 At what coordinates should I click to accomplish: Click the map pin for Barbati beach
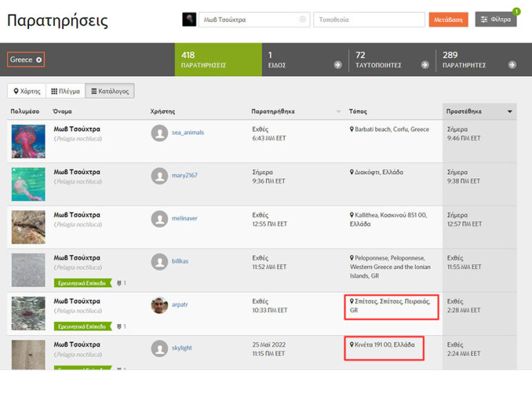[352, 130]
